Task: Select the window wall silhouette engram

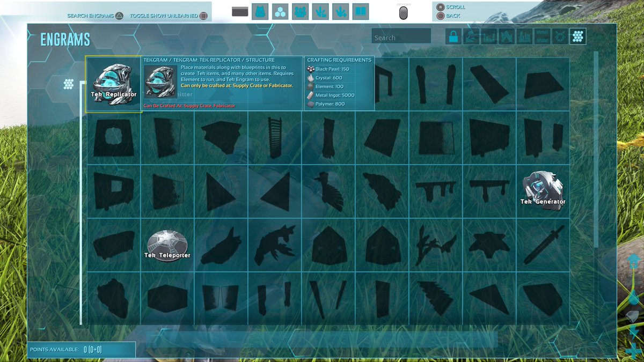Action: (114, 191)
